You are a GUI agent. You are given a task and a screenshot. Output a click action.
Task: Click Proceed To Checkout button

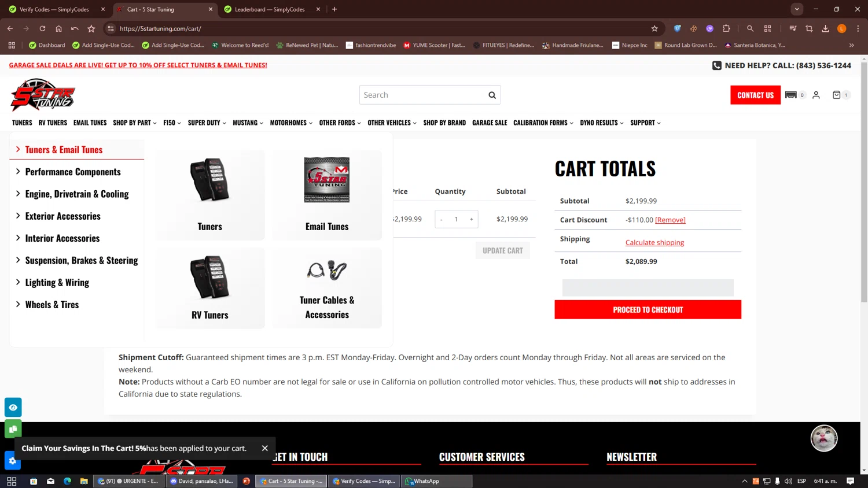(648, 309)
